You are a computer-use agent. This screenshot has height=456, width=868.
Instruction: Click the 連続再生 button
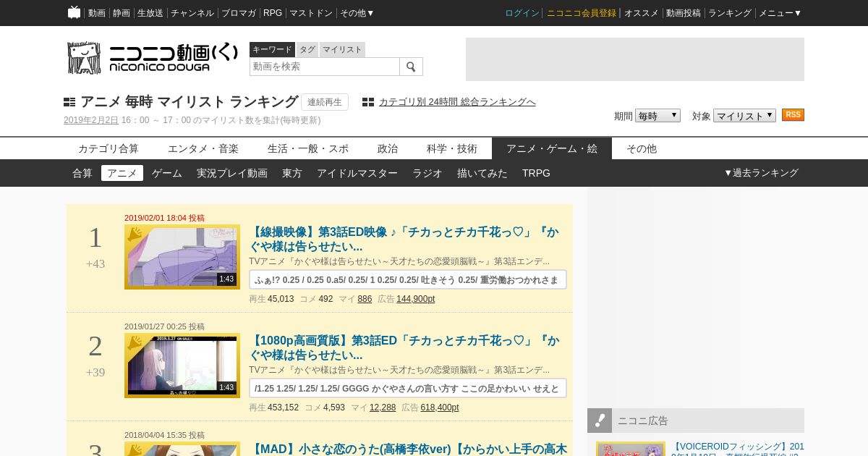325,102
